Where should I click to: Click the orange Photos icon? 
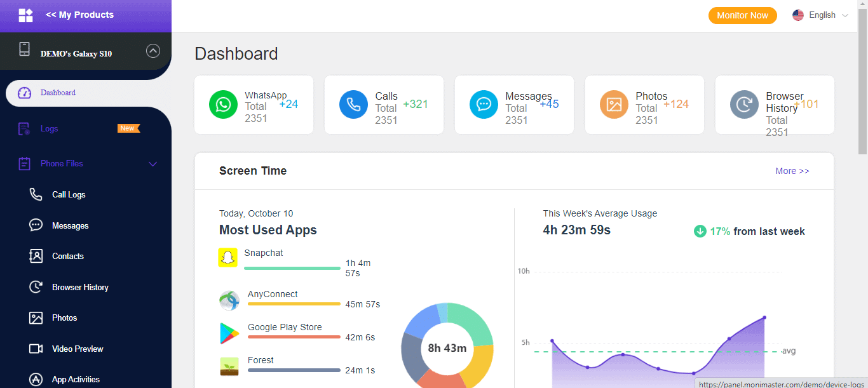click(614, 105)
